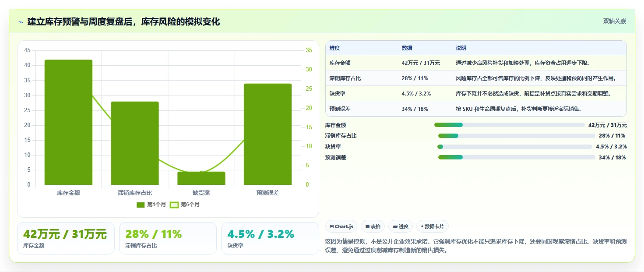The height and width of the screenshot is (272, 644).
Task: Click the 库存金额 bar in the chart
Action: [68, 122]
